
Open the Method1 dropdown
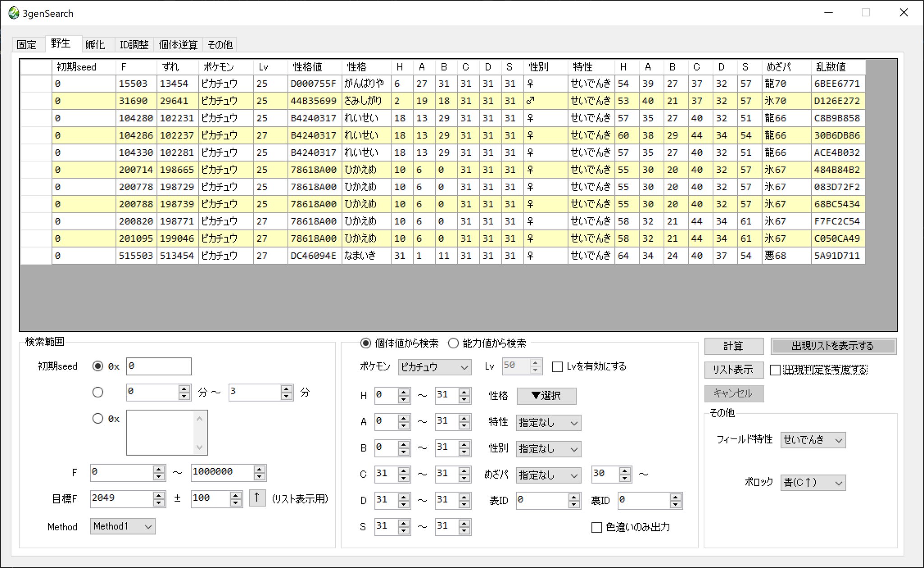point(122,526)
